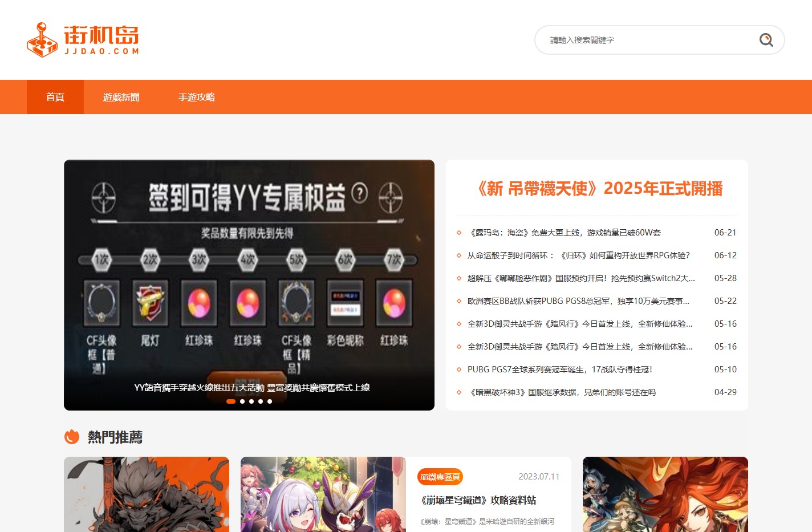The height and width of the screenshot is (532, 812).
Task: Open news 欧洲赛区BB战队斩获PUBG PGS8总冠军
Action: click(x=578, y=301)
